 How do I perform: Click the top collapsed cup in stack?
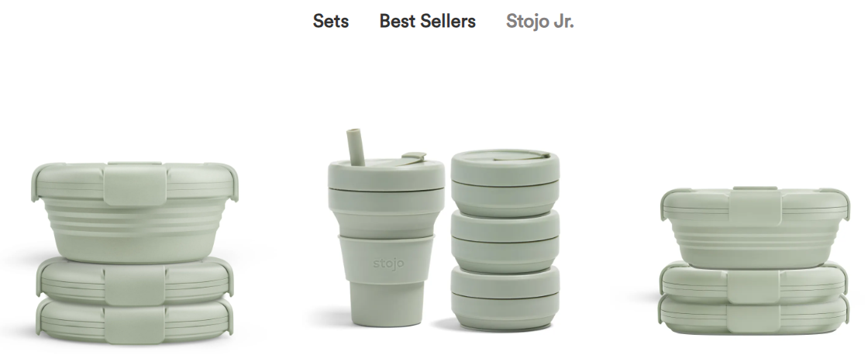[x=505, y=184]
